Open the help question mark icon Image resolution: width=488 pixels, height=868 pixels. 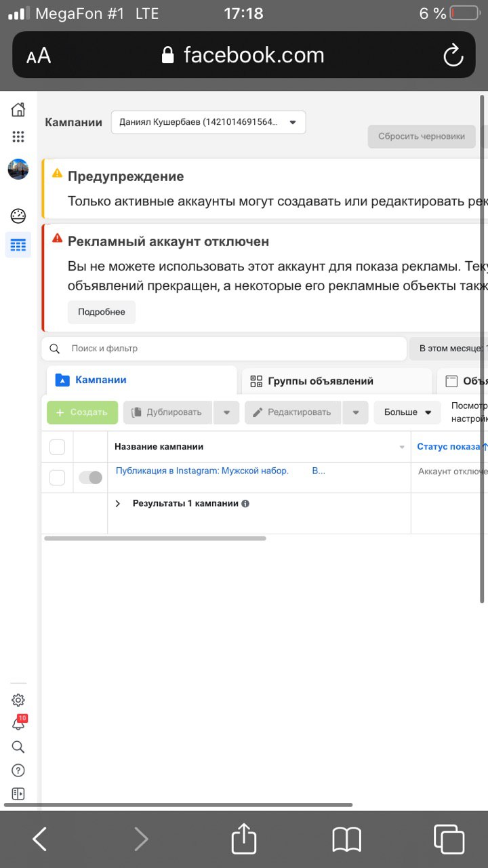(18, 770)
